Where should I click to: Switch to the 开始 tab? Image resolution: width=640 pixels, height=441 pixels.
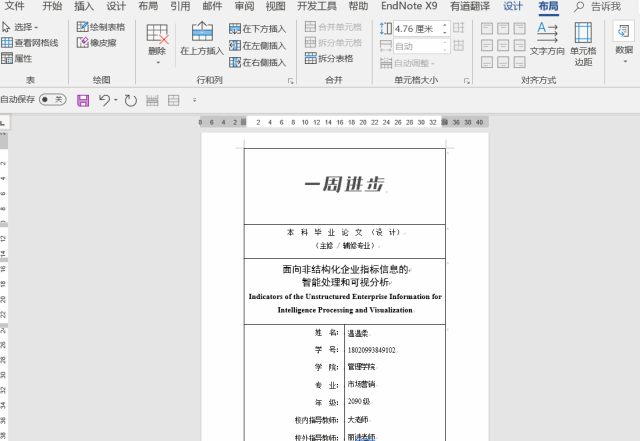click(x=52, y=6)
